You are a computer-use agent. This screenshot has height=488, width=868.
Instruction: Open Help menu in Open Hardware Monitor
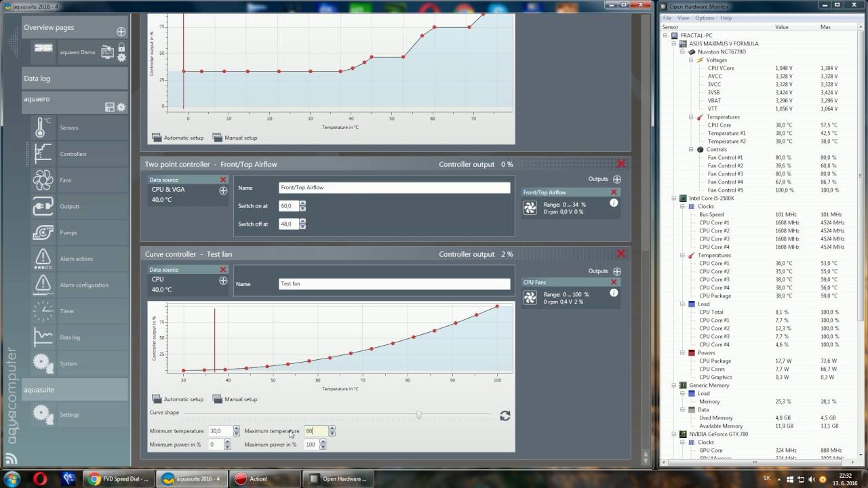[726, 18]
